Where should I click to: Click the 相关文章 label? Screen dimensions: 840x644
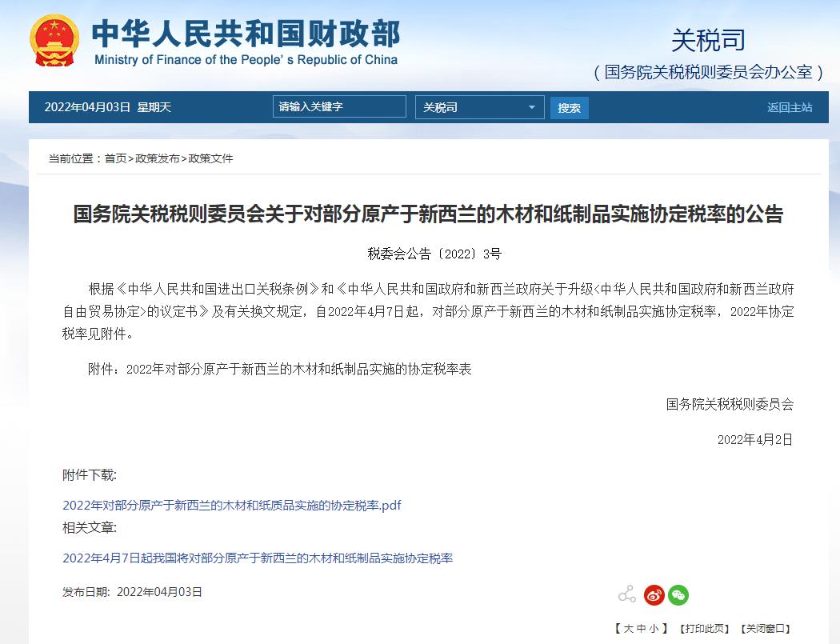coord(90,527)
